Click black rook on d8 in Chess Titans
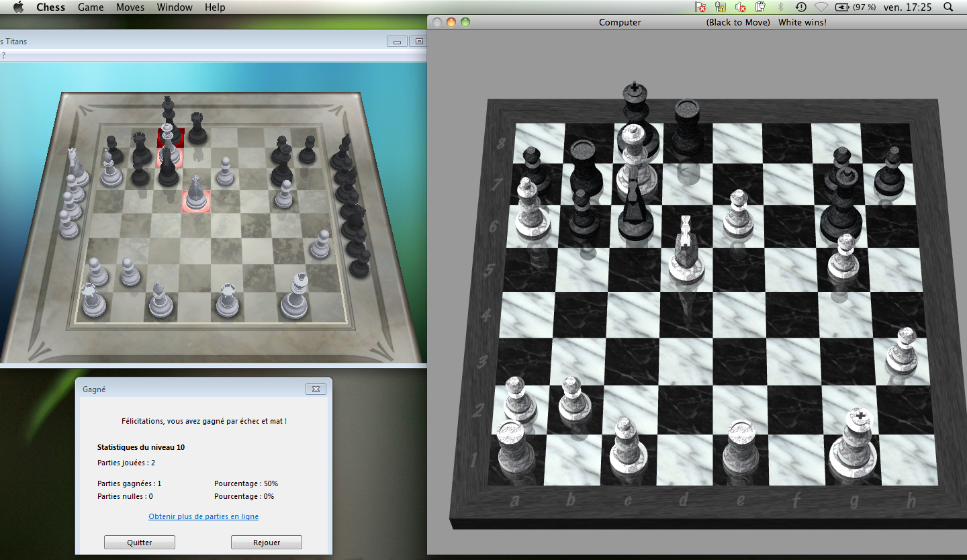Viewport: 967px width, 560px height. pyautogui.click(x=196, y=128)
